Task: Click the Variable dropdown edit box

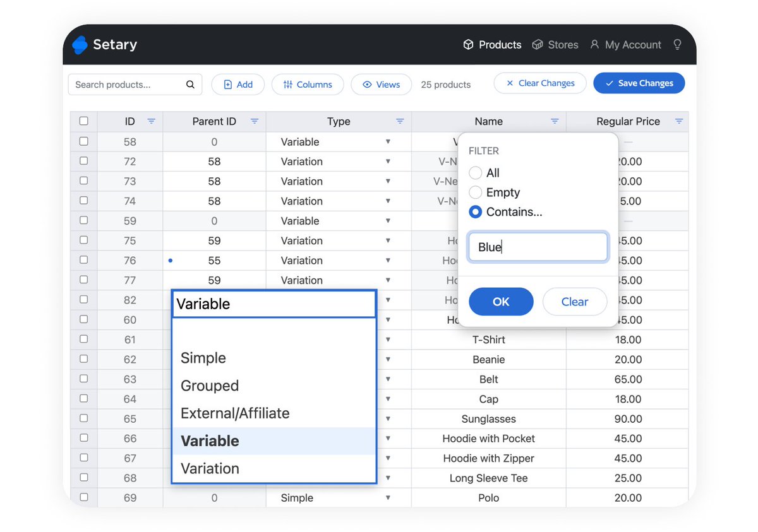Action: 274,304
